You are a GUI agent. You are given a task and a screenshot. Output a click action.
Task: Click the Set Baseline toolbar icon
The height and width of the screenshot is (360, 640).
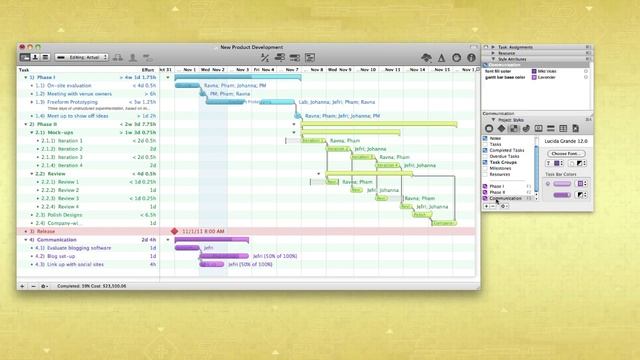coord(310,58)
